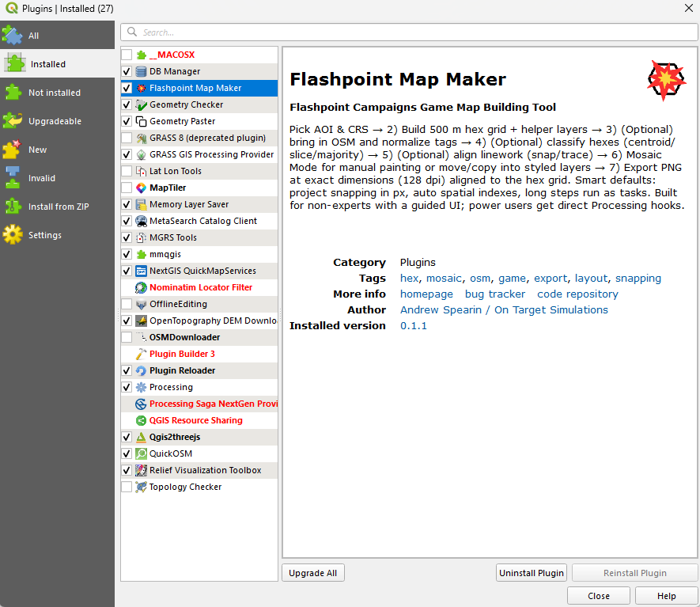The image size is (700, 607).
Task: Open Help for the plugin manager
Action: pyautogui.click(x=667, y=596)
